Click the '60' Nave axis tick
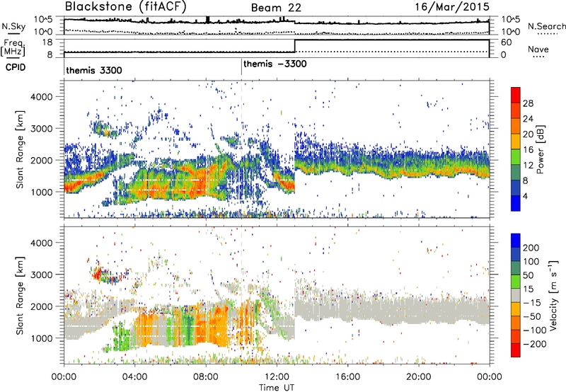The height and width of the screenshot is (392, 566). point(506,42)
